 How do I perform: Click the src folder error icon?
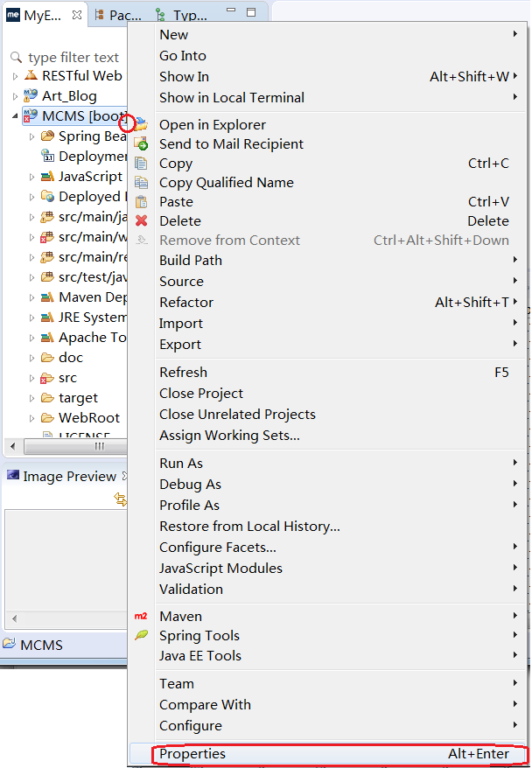point(46,378)
